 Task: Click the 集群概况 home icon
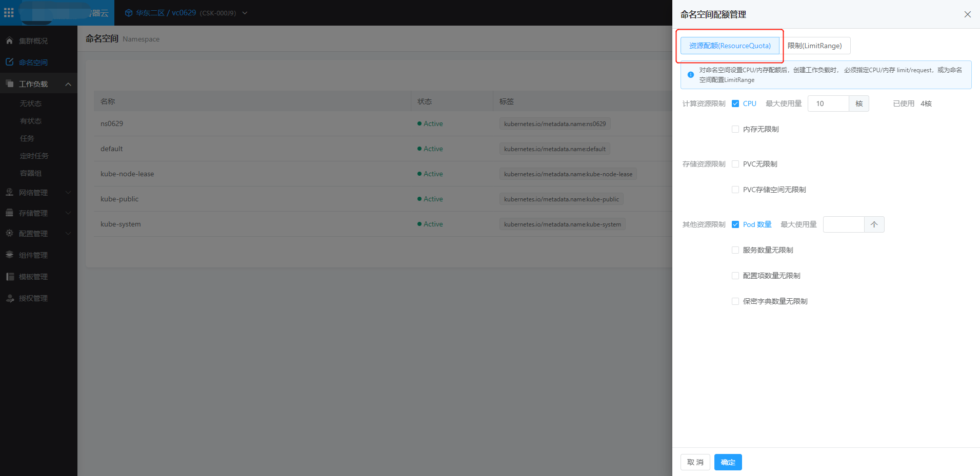point(9,40)
